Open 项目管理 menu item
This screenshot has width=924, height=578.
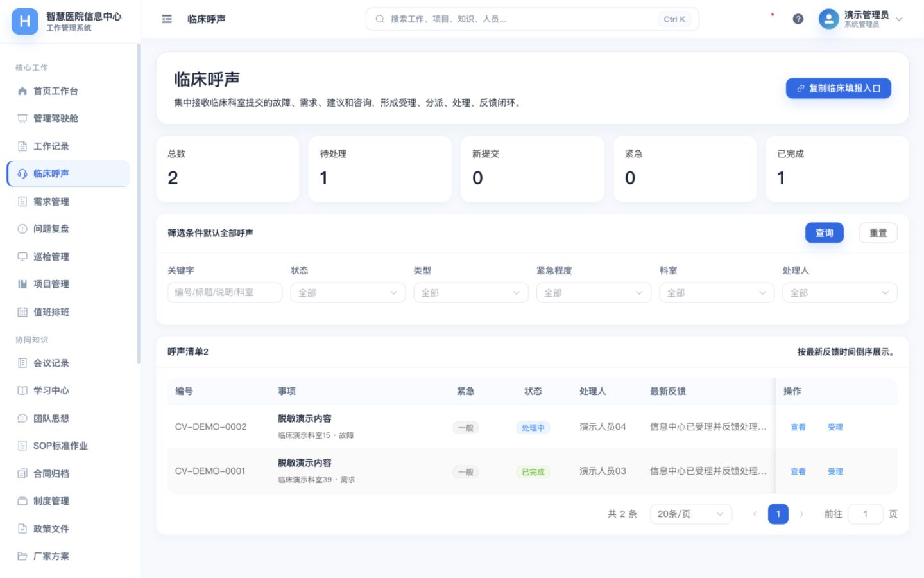click(x=69, y=284)
